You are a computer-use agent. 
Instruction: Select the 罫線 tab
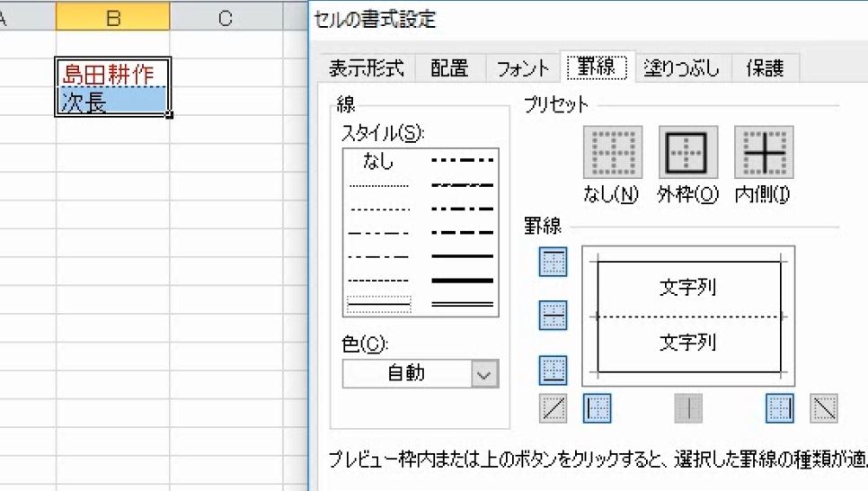pos(598,67)
